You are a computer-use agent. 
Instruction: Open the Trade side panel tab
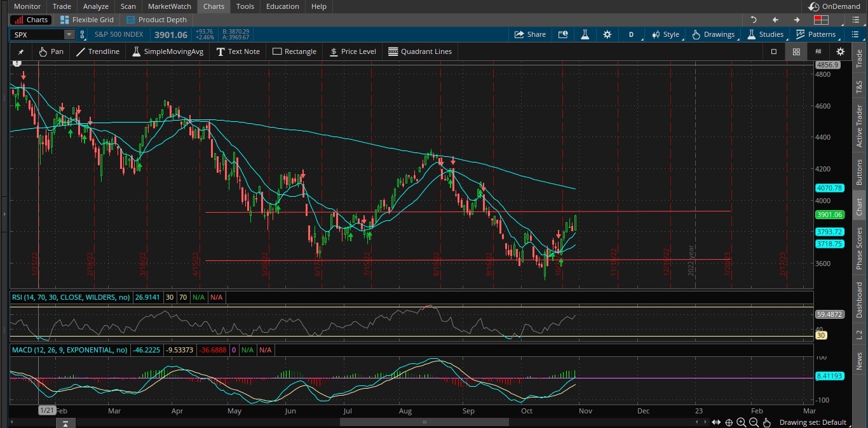860,58
